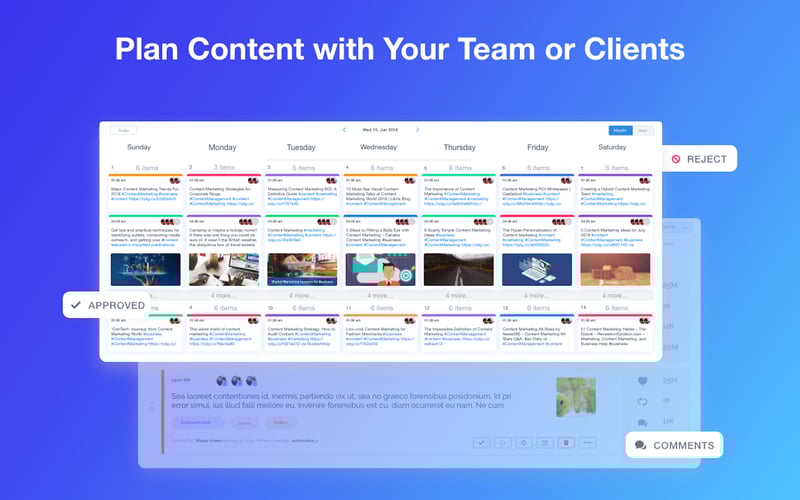Click the edit pencil icon in back panel
The width and height of the screenshot is (800, 500).
(x=545, y=443)
